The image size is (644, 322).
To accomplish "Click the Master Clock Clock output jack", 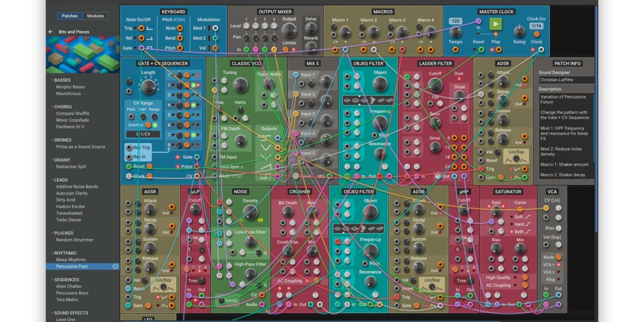I will [541, 50].
